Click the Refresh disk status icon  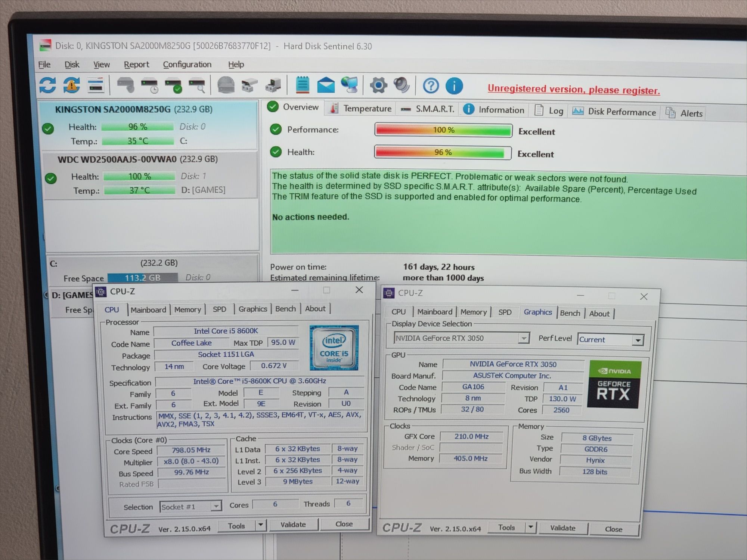pyautogui.click(x=47, y=85)
